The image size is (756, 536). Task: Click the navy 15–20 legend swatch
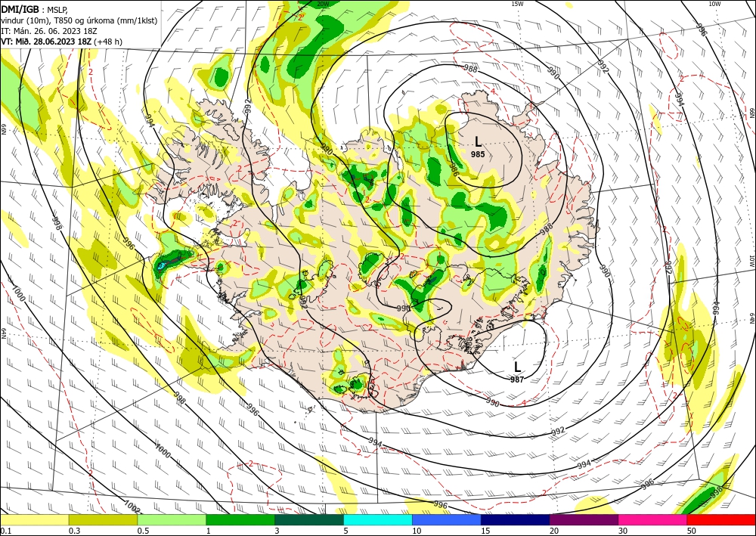pos(515,519)
